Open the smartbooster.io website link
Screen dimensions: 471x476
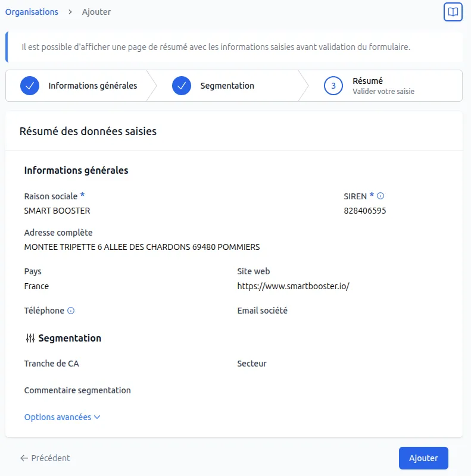(294, 286)
